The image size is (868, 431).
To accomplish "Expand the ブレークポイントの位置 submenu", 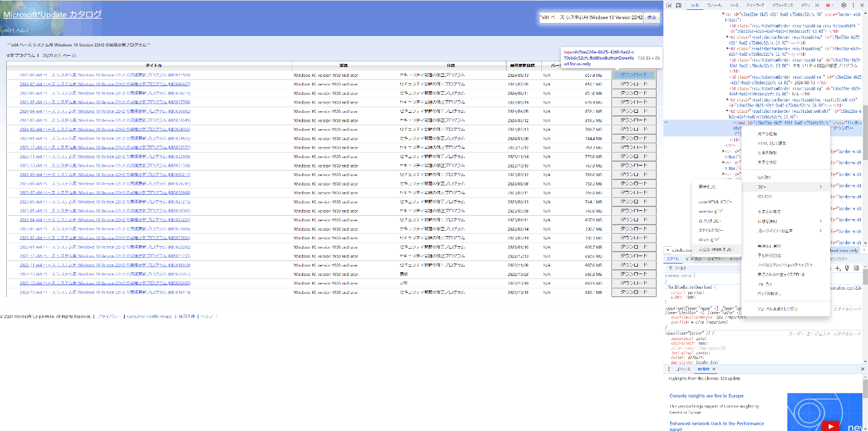I will tap(821, 231).
